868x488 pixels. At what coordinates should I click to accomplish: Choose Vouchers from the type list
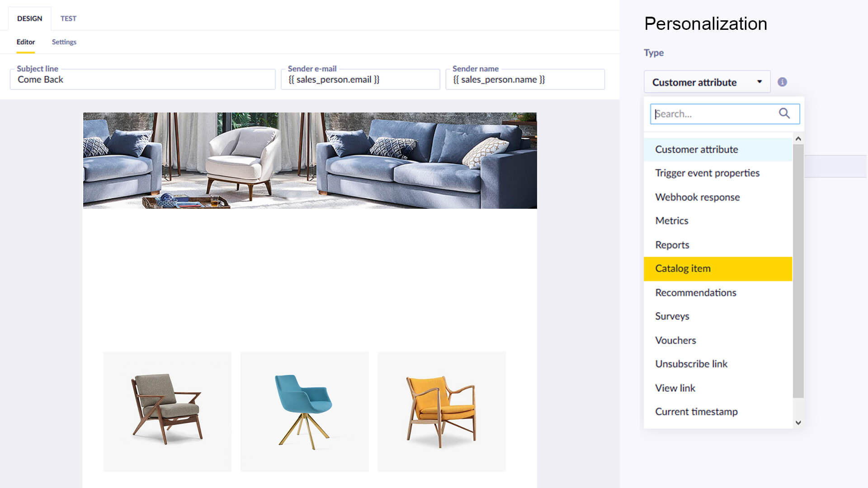coord(718,340)
